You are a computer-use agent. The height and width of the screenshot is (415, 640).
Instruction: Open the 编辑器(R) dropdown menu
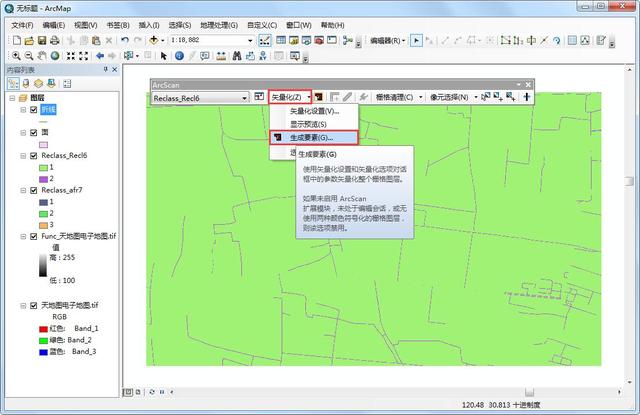click(387, 40)
